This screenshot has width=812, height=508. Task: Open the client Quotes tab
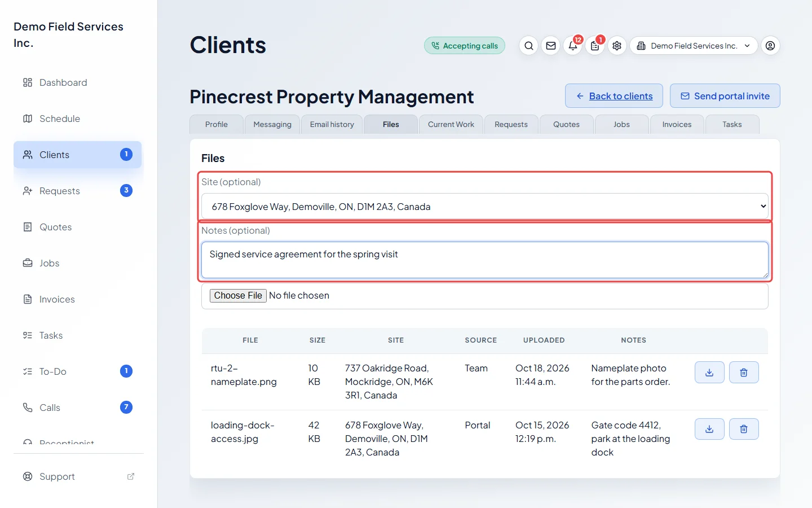pyautogui.click(x=567, y=124)
